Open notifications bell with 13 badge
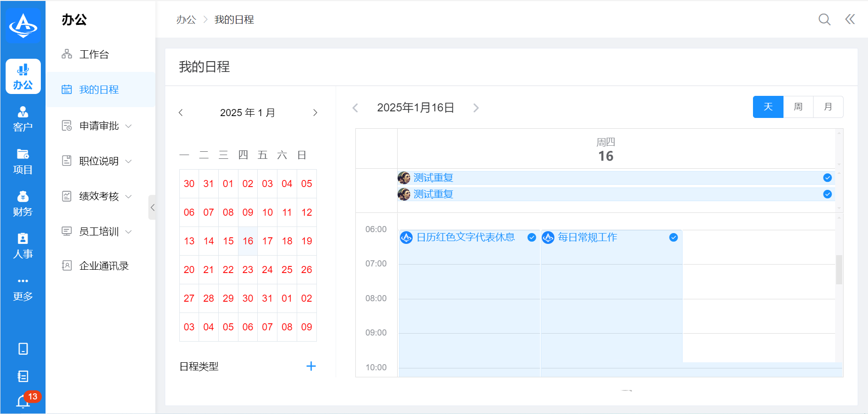 (x=23, y=401)
